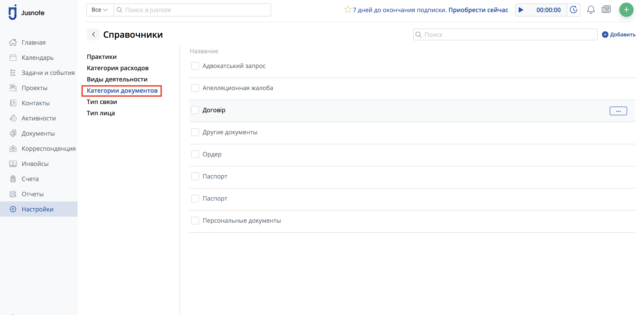Click the Активности history icon
Viewport: 644px width, 315px height.
(13, 118)
